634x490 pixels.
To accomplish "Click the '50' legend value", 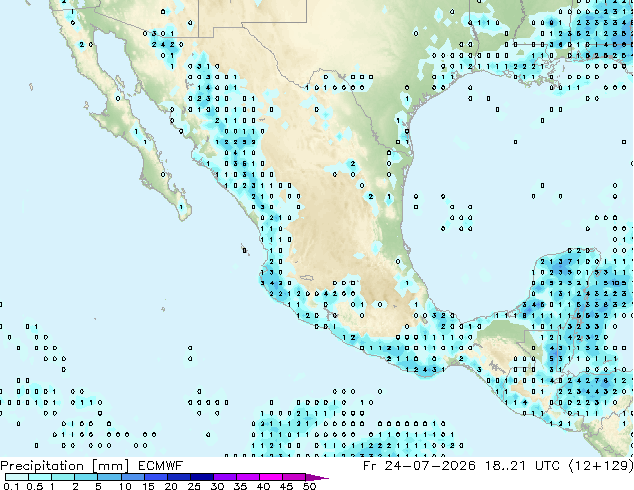I will pyautogui.click(x=309, y=486).
